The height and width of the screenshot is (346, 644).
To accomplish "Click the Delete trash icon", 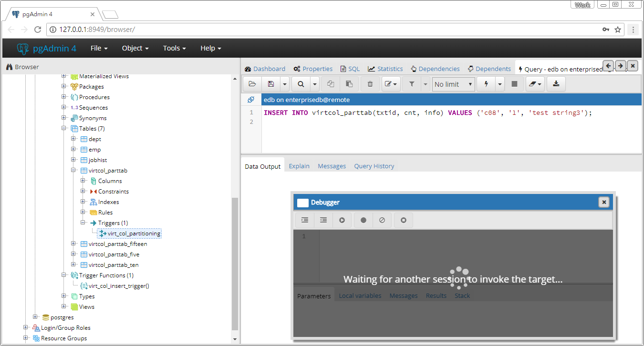I will pos(370,84).
